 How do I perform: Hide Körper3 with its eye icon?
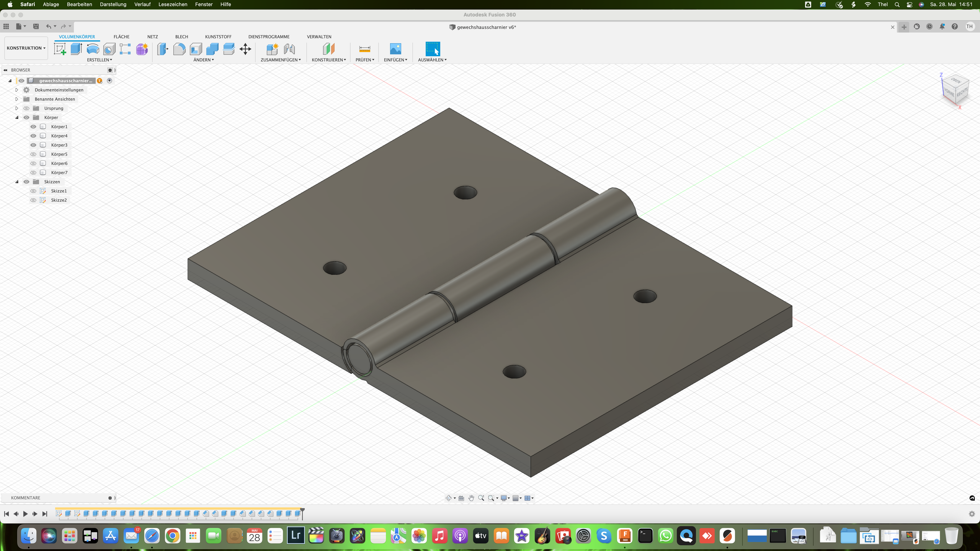click(x=33, y=145)
